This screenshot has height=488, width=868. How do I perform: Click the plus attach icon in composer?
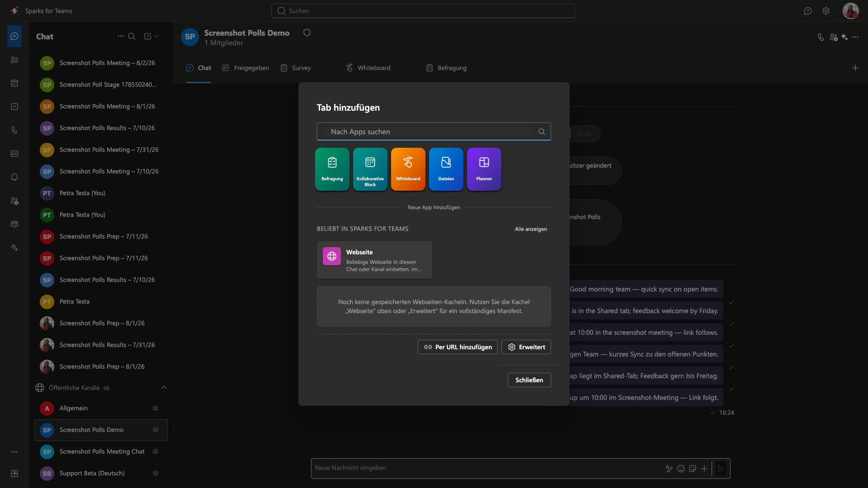(704, 469)
